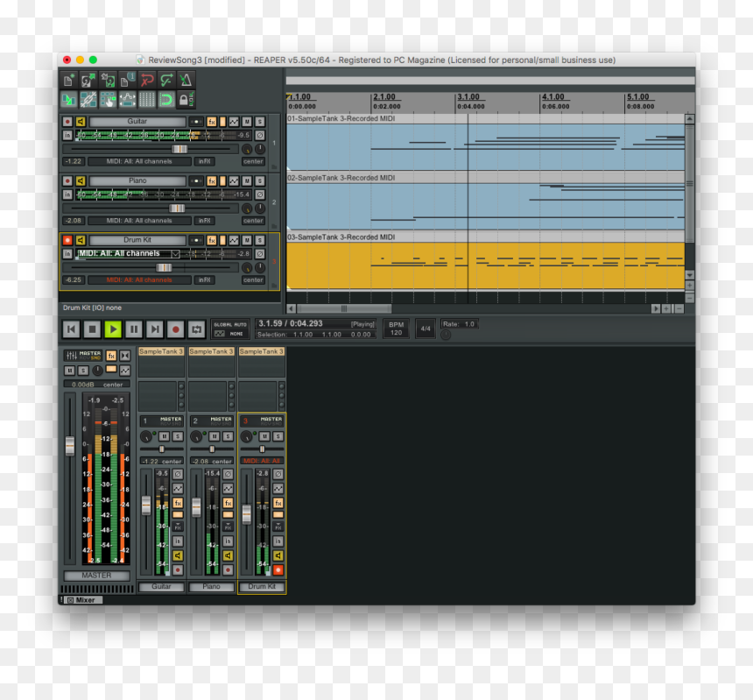Mute the Piano track in track panel

pos(247,181)
